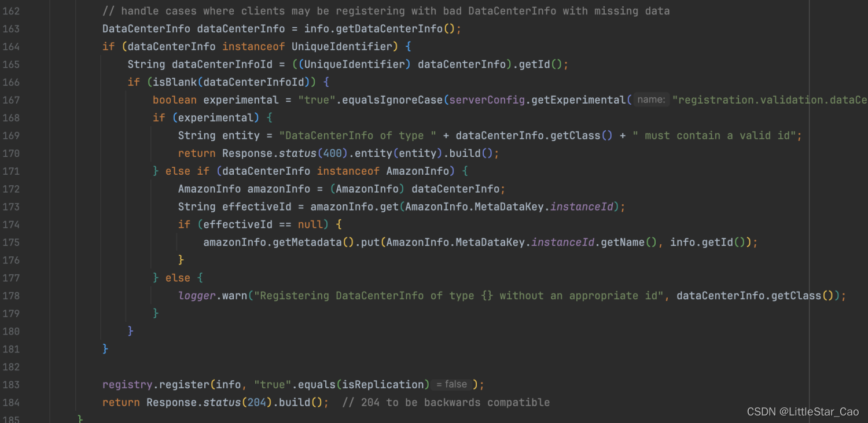Click line number 163 in the gutter

point(10,29)
